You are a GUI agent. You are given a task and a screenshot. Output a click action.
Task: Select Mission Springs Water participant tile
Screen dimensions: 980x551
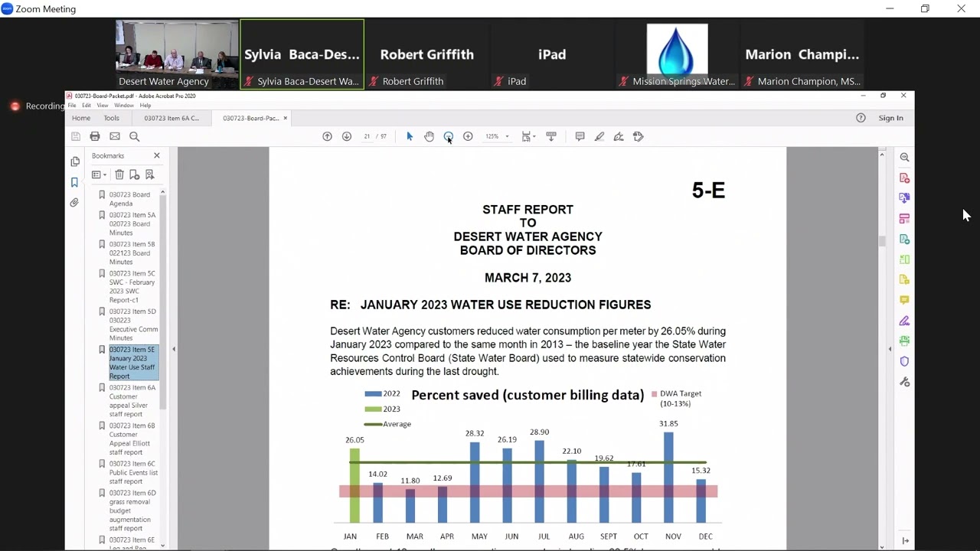(x=678, y=54)
